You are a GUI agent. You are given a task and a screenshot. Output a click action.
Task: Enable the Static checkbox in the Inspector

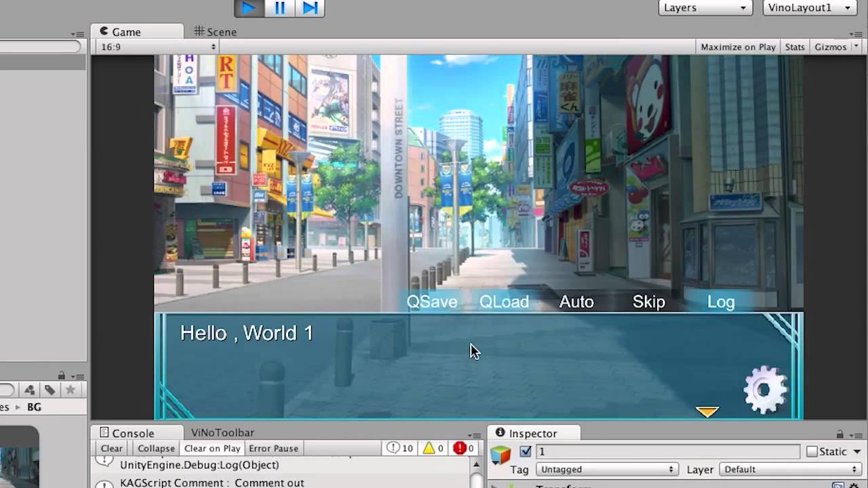(811, 451)
